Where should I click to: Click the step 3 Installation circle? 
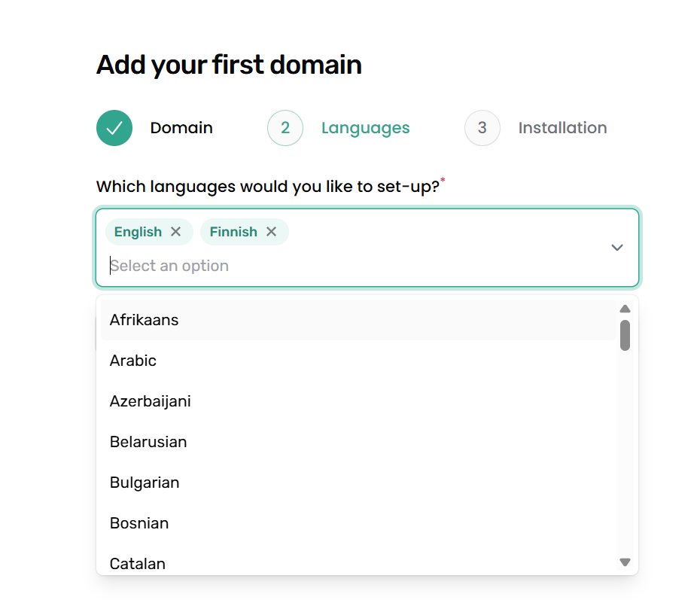coord(482,128)
